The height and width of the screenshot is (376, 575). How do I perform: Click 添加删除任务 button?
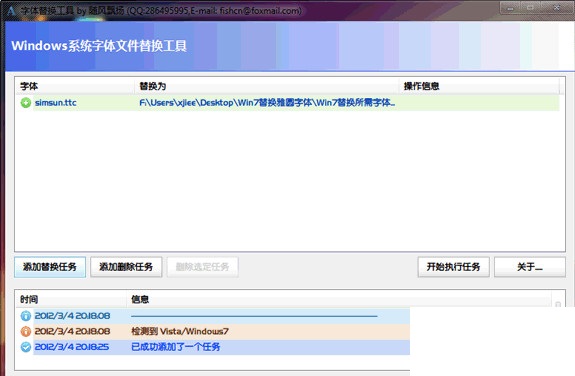[126, 267]
